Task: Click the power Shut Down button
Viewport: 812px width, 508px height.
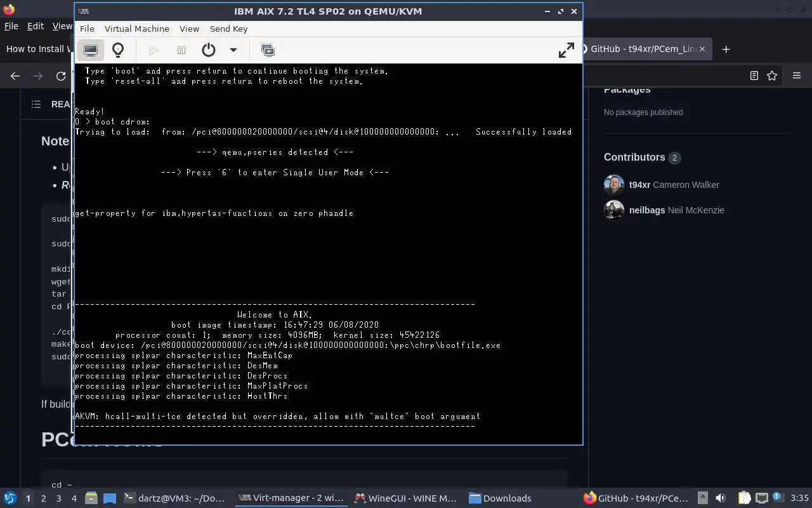Action: pyautogui.click(x=209, y=50)
